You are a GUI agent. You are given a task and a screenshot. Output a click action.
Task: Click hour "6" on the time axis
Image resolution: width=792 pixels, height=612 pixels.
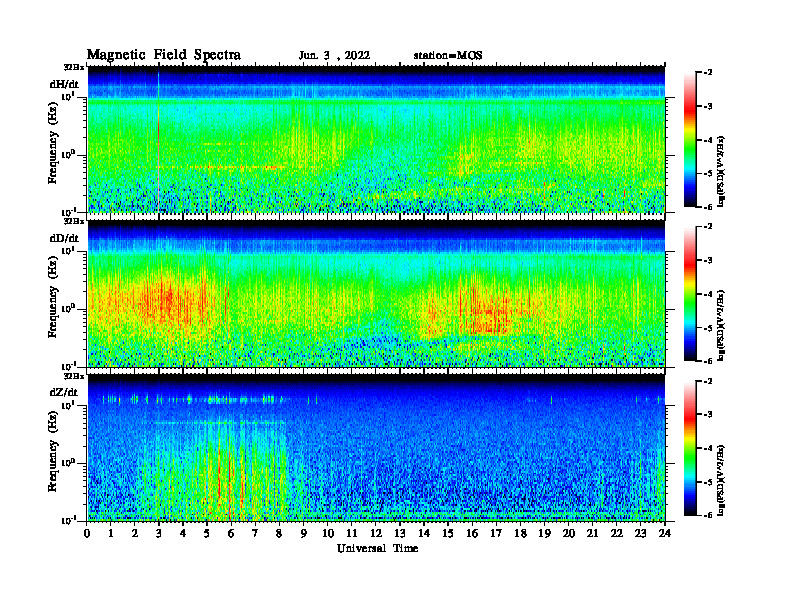coord(231,533)
